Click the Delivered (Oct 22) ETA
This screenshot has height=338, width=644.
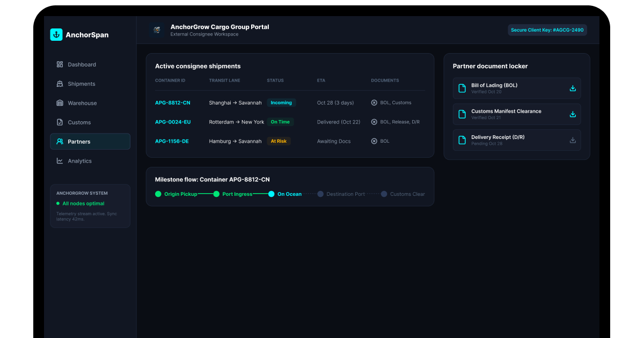[x=339, y=122]
